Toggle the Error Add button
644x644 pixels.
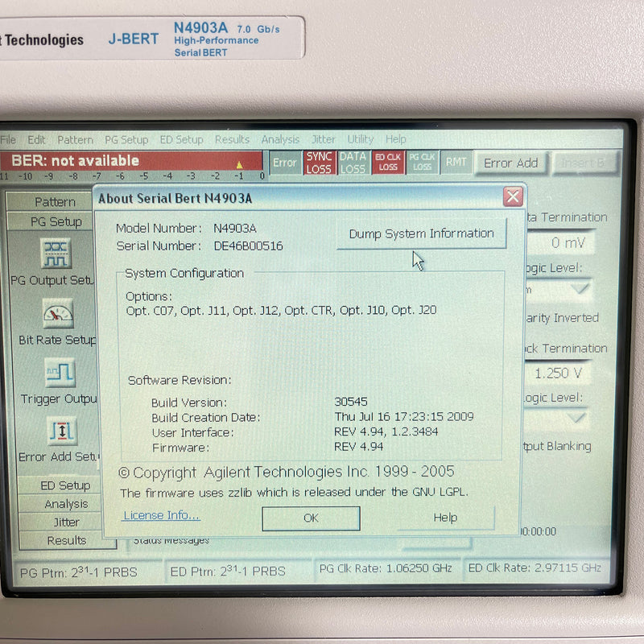pos(510,163)
